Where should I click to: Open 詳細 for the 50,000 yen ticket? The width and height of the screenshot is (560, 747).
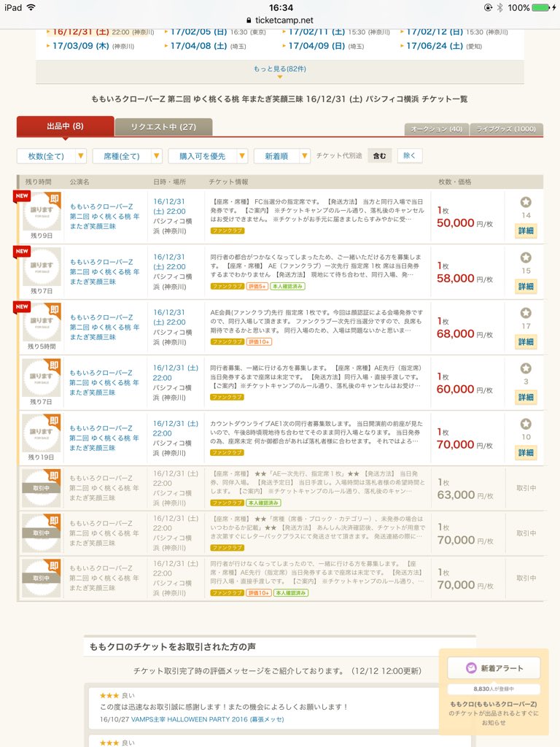click(x=526, y=231)
